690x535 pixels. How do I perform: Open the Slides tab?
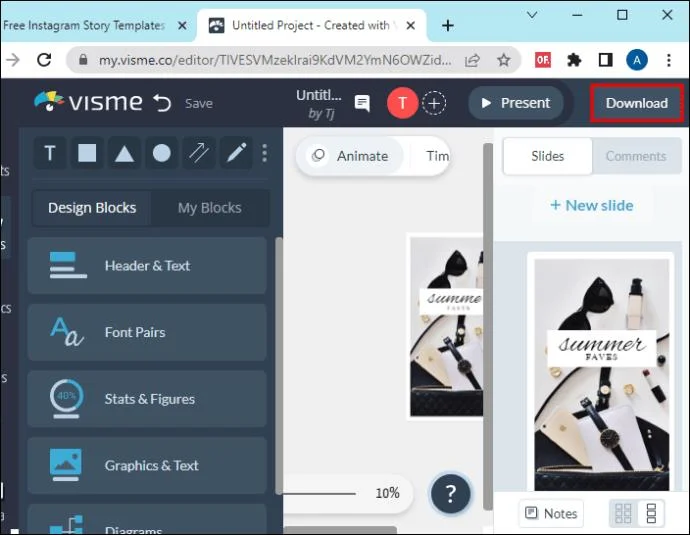pos(547,156)
